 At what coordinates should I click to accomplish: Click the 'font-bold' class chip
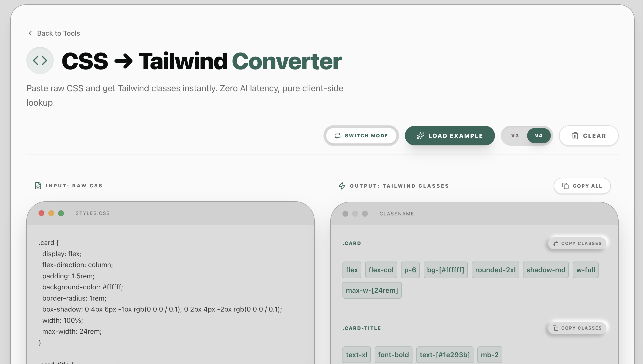(x=393, y=355)
